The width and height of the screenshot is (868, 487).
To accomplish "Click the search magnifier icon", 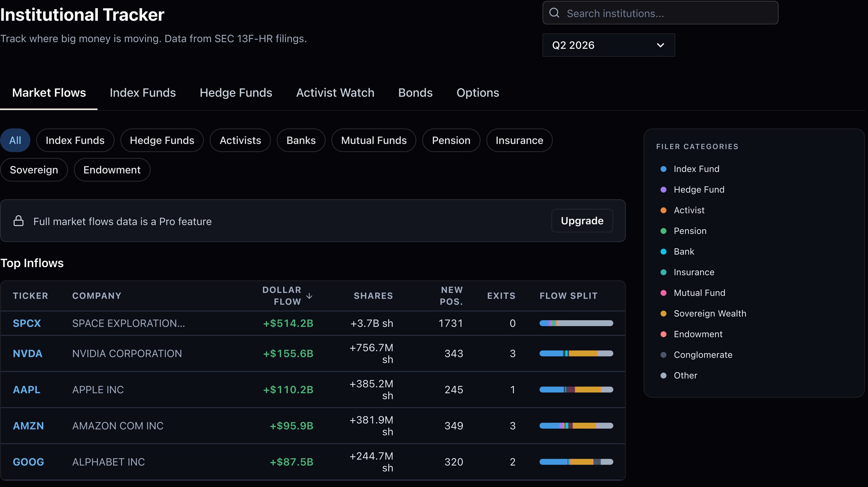I will (554, 13).
